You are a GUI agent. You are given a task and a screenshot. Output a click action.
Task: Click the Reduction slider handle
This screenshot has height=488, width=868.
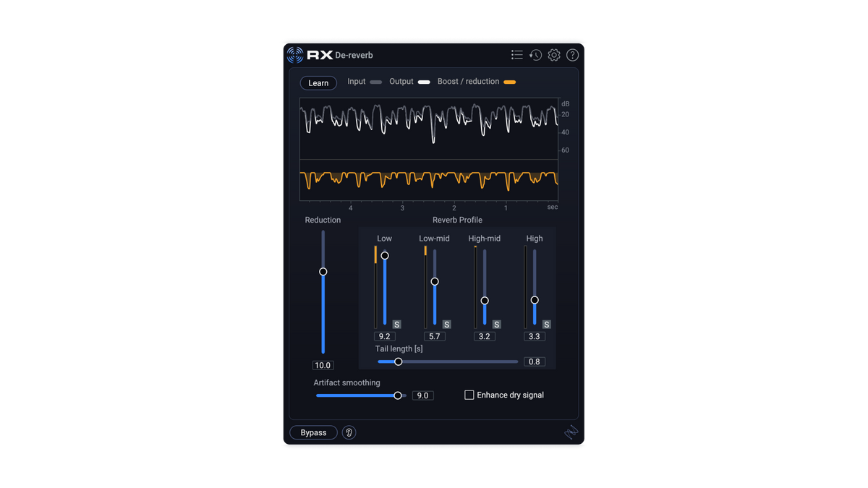[323, 272]
